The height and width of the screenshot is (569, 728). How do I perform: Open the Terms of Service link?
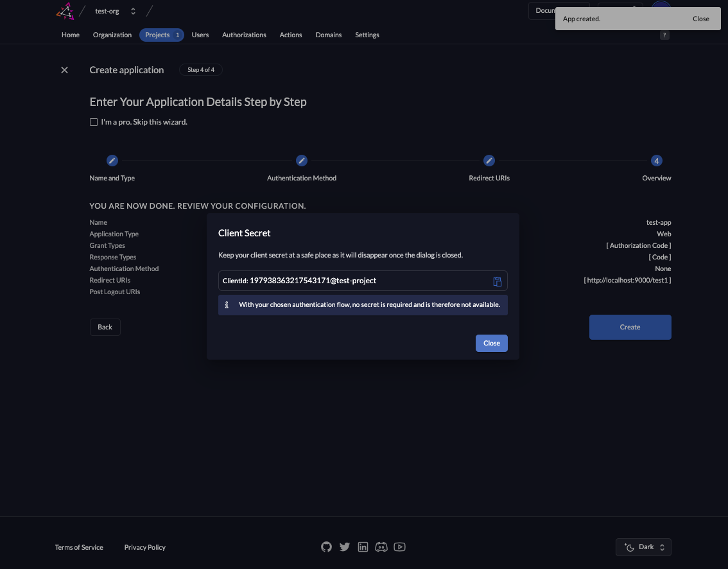click(x=79, y=547)
